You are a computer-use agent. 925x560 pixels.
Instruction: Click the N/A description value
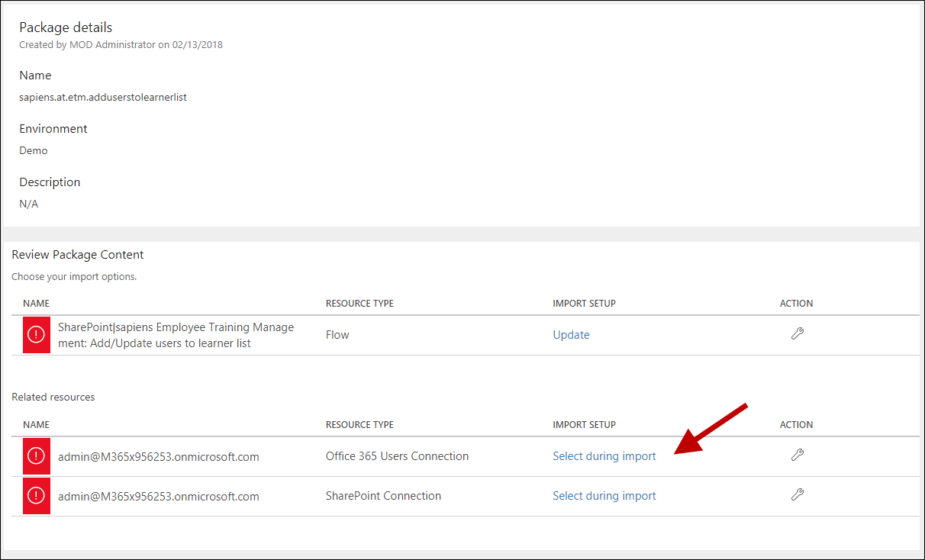point(28,204)
